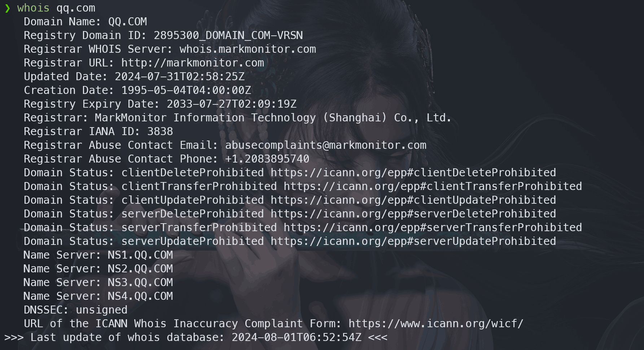Click the whois.markmonitor.com server address
644x350 pixels.
point(247,49)
